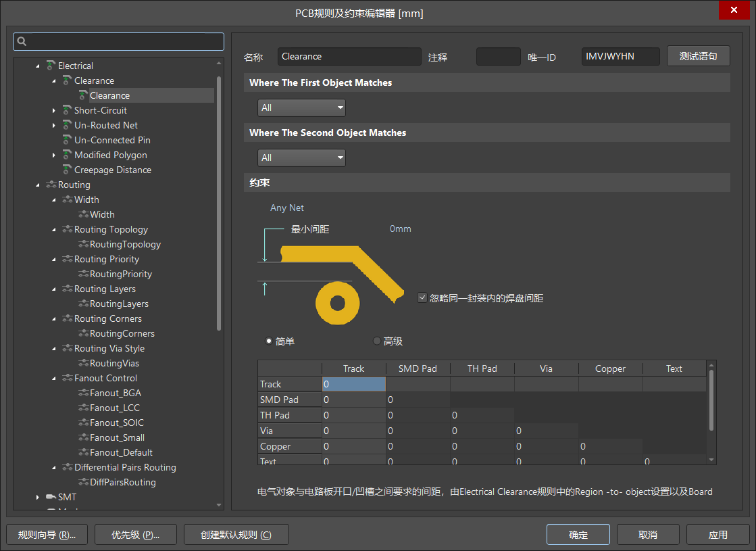Click the DiffPairsRouting rule icon
756x551 pixels.
(x=83, y=482)
